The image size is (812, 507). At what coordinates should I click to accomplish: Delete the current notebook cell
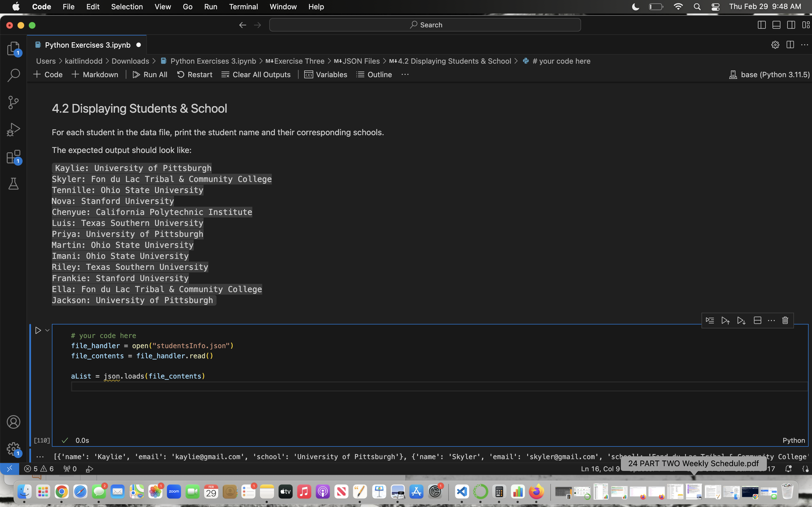(785, 321)
